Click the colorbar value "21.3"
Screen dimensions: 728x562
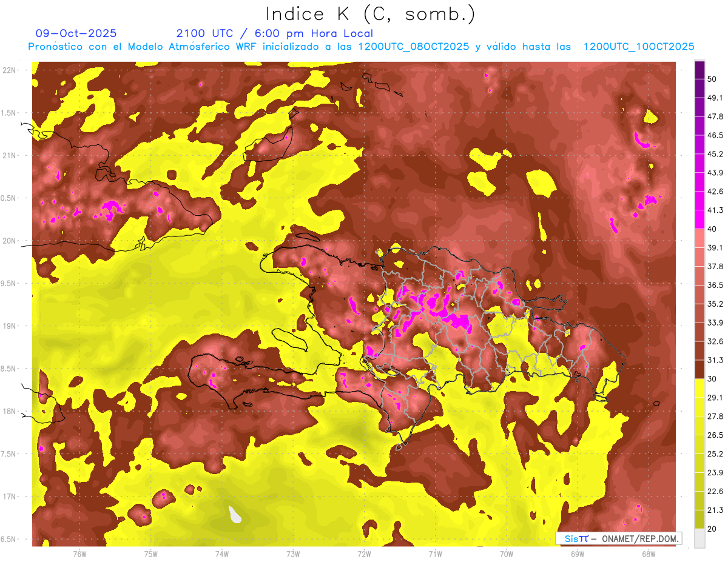715,510
